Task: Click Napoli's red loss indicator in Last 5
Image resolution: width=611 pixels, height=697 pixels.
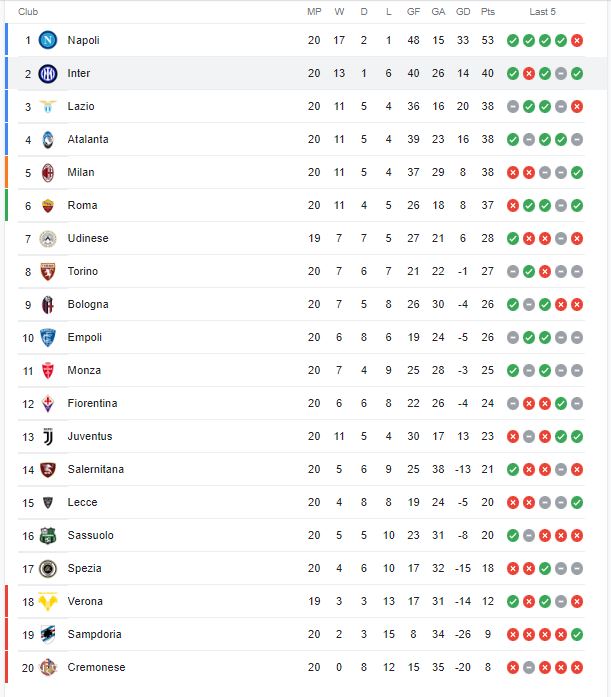Action: 577,40
